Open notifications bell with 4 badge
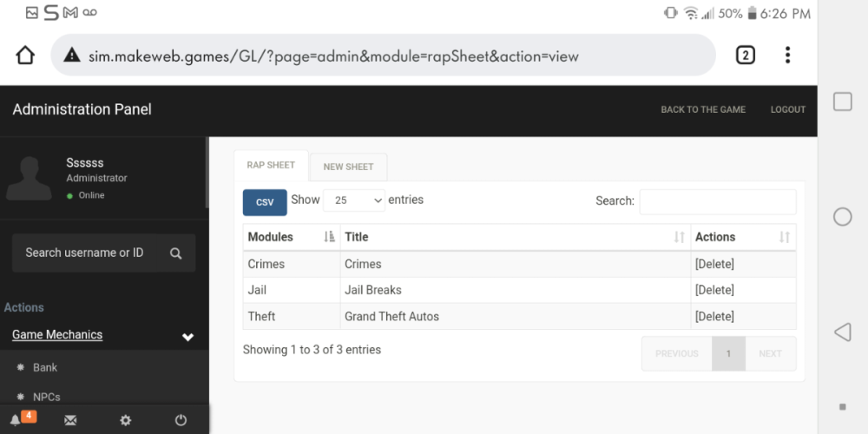The width and height of the screenshot is (868, 434). tap(16, 420)
